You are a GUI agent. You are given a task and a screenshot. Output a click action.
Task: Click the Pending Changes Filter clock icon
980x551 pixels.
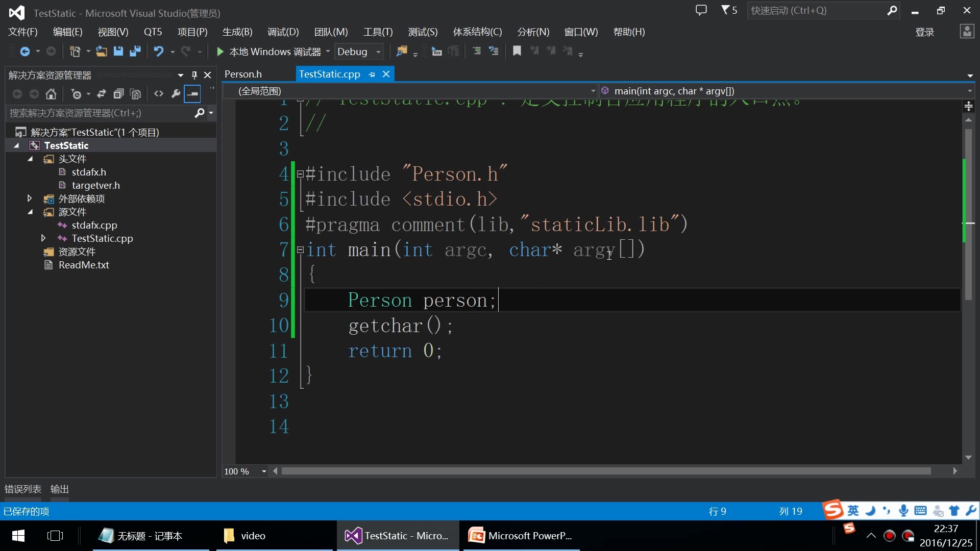76,94
